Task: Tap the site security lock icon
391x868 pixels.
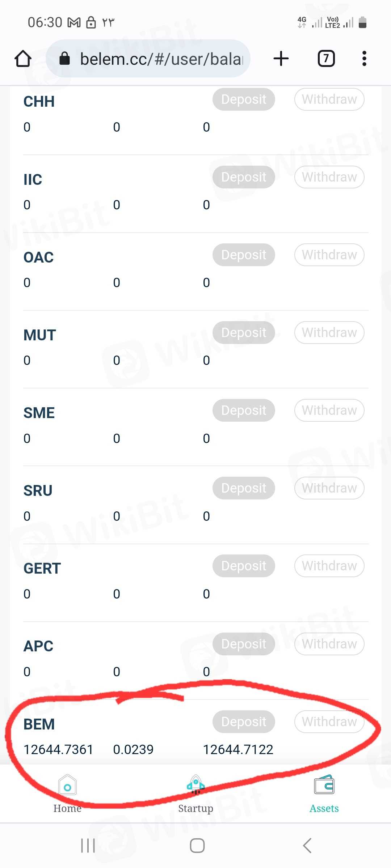Action: click(64, 59)
